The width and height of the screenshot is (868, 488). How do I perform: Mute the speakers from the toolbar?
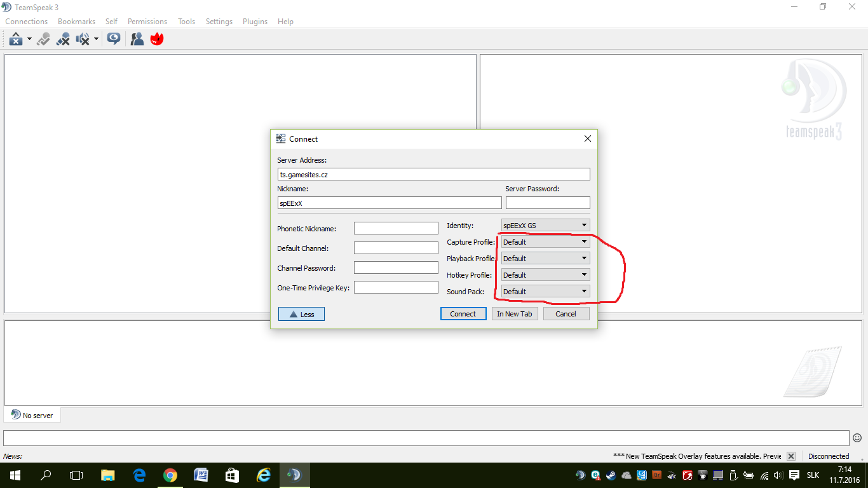[83, 39]
